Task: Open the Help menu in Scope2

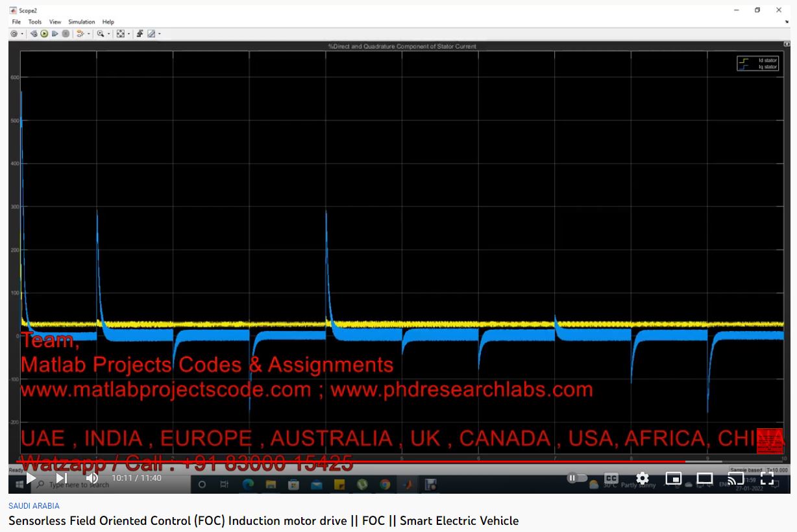Action: coord(108,22)
